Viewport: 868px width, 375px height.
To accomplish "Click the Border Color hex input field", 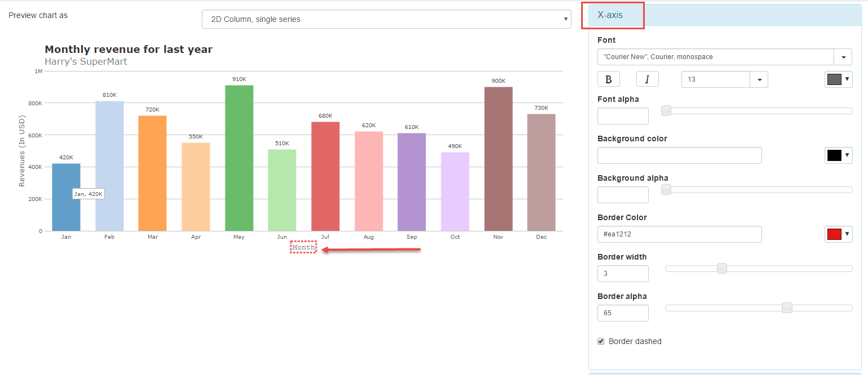I will click(x=679, y=234).
